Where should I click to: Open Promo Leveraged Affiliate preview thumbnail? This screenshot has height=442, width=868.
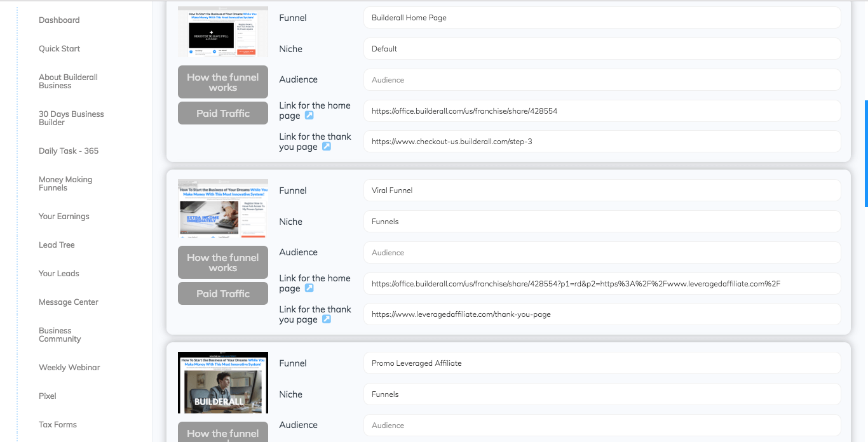223,382
